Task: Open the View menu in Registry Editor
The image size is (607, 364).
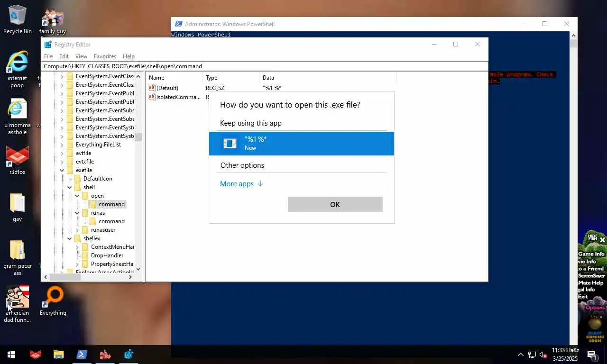Action: tap(81, 56)
